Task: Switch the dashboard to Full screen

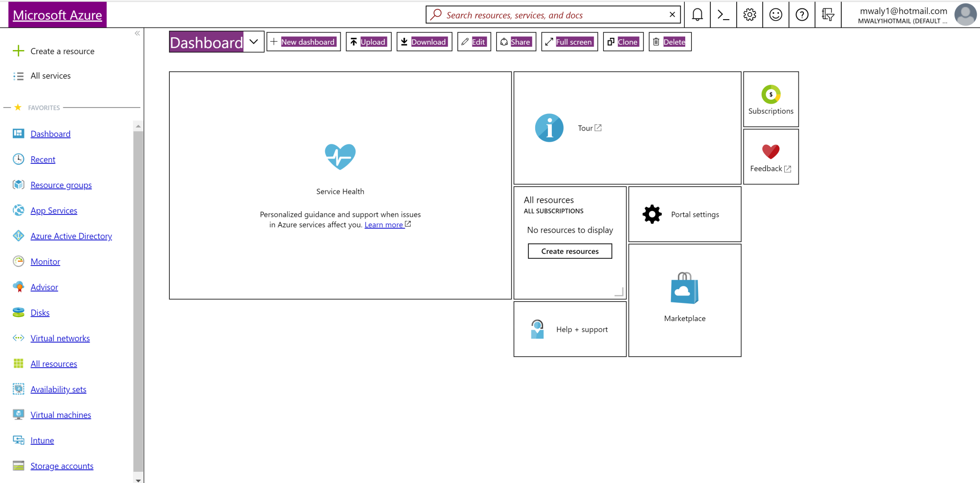Action: tap(569, 42)
